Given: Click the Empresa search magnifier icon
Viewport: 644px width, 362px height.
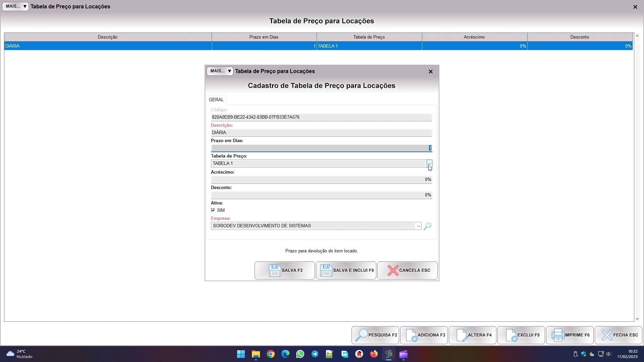Looking at the screenshot, I should [x=427, y=226].
